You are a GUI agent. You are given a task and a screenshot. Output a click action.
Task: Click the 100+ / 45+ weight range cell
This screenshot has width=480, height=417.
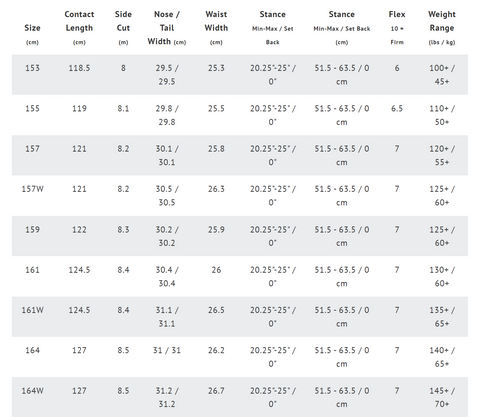tap(442, 75)
